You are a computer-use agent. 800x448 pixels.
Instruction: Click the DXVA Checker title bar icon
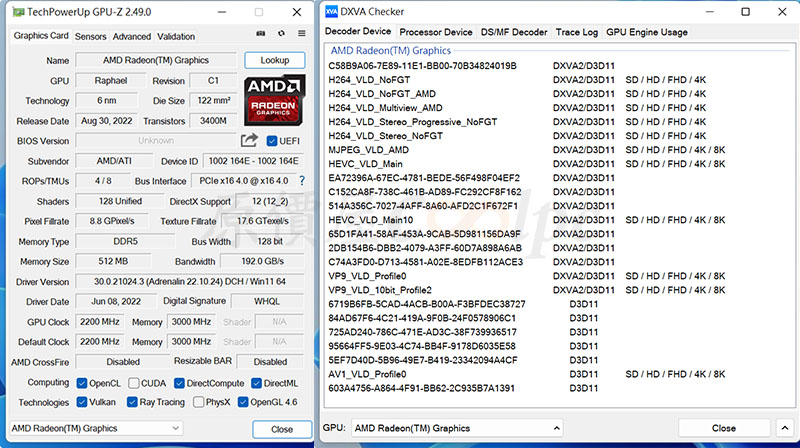(331, 12)
